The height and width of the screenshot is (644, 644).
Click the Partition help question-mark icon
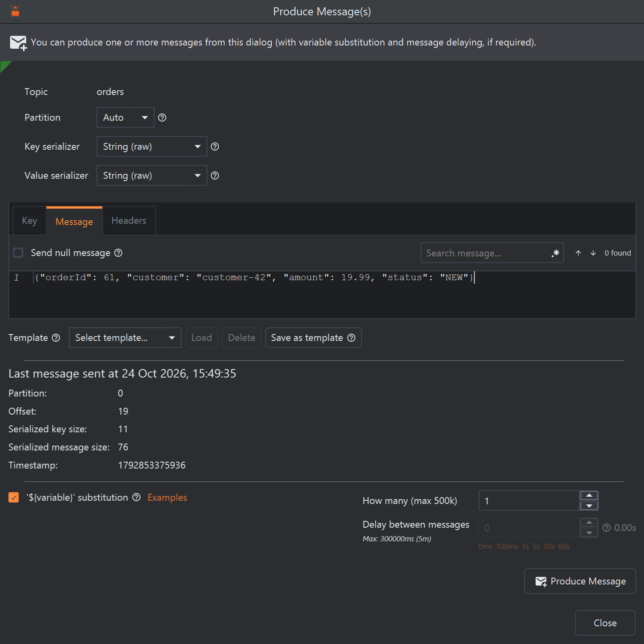click(x=162, y=118)
